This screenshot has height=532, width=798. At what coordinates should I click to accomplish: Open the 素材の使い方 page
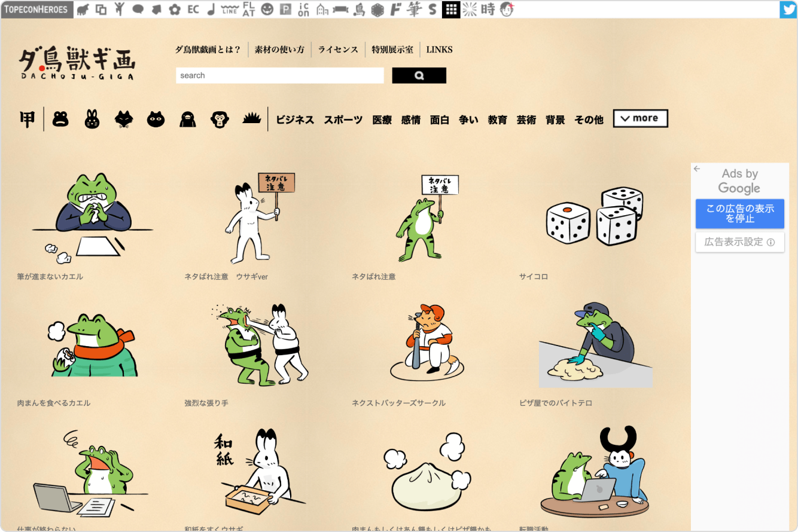[x=279, y=50]
